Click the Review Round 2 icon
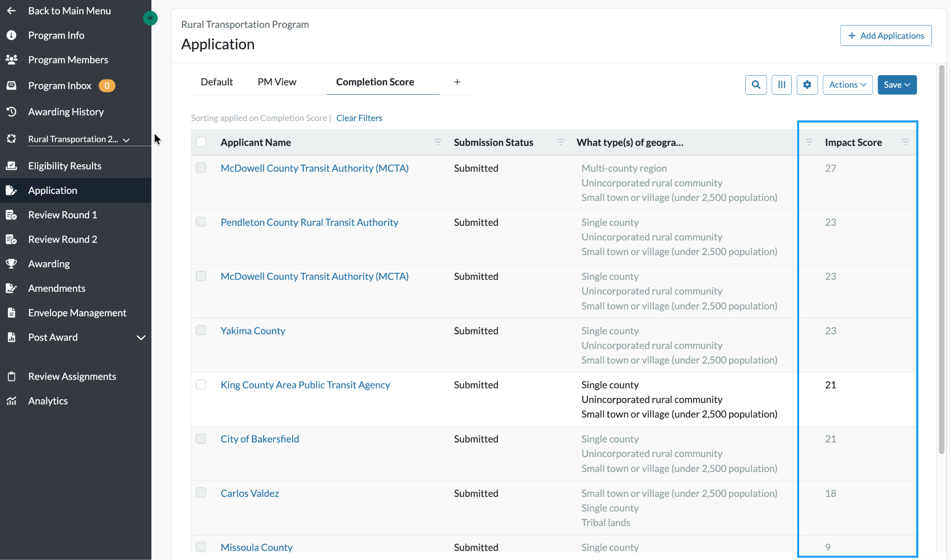This screenshot has width=951, height=560. click(x=11, y=239)
